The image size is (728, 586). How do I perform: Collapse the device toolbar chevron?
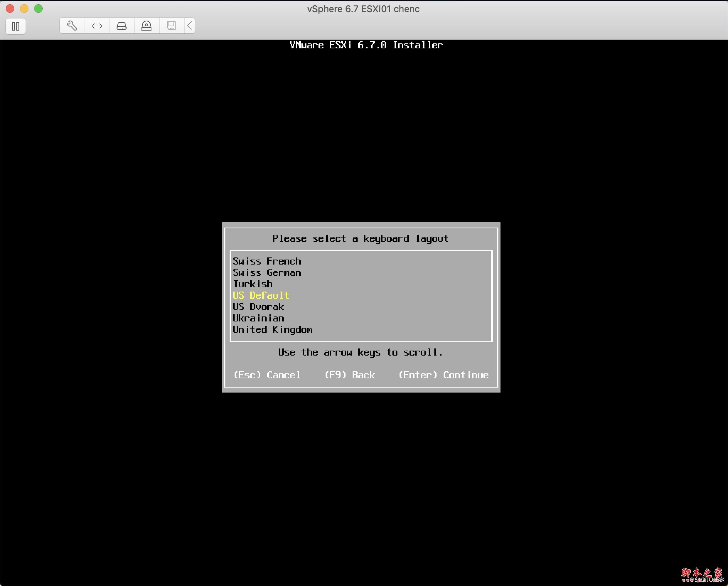(190, 26)
